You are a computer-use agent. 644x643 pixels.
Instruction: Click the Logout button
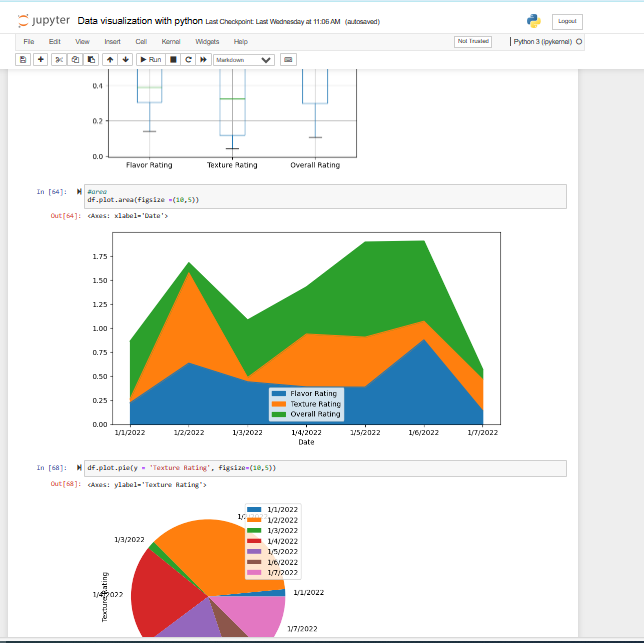pyautogui.click(x=567, y=21)
